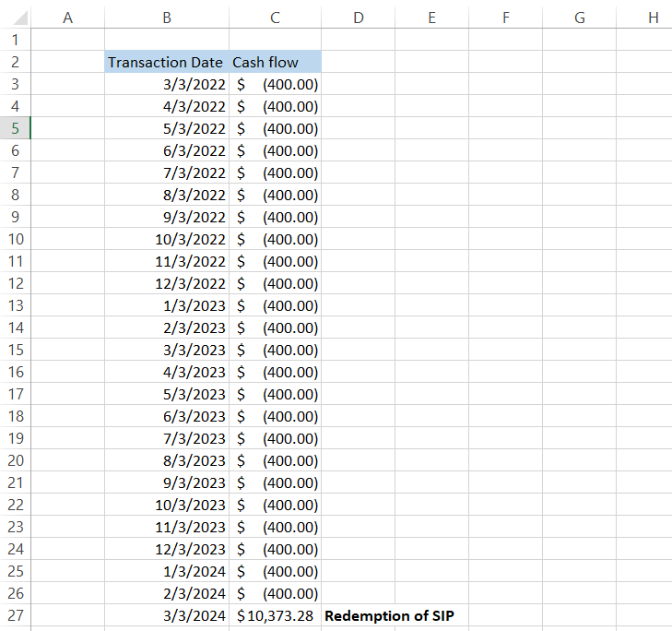Screen dimensions: 672x631
Task: Select the row 5 header
Action: coord(16,128)
